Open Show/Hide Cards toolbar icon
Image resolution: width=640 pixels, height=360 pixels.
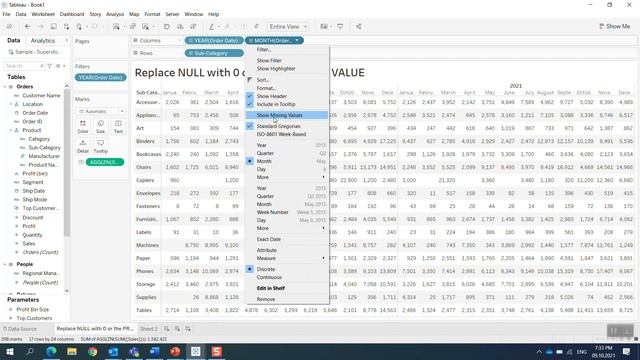[324, 27]
